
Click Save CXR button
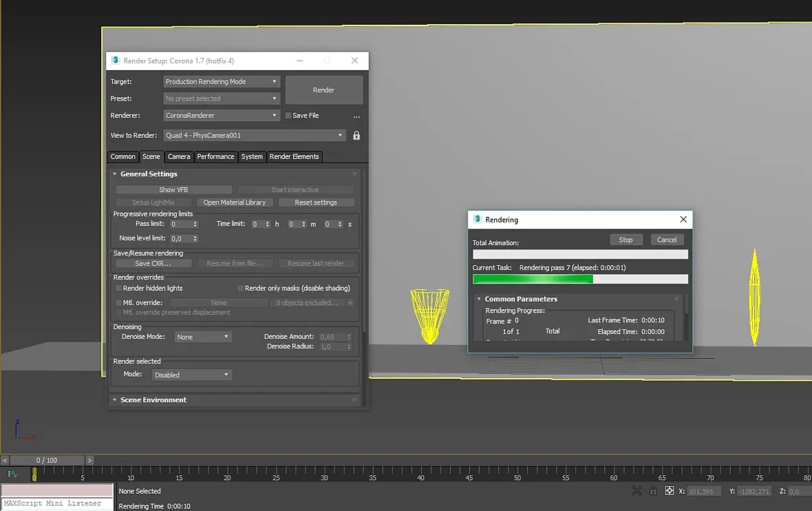tap(153, 263)
